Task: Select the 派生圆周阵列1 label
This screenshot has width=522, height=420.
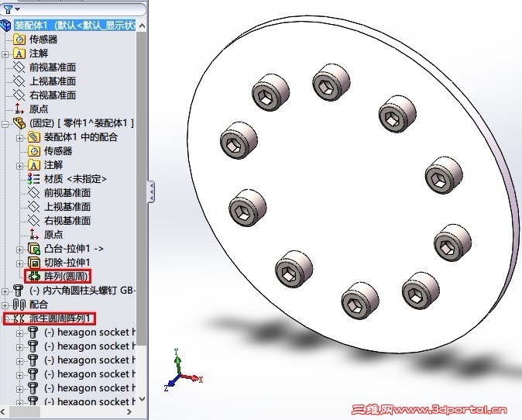Action: click(60, 318)
